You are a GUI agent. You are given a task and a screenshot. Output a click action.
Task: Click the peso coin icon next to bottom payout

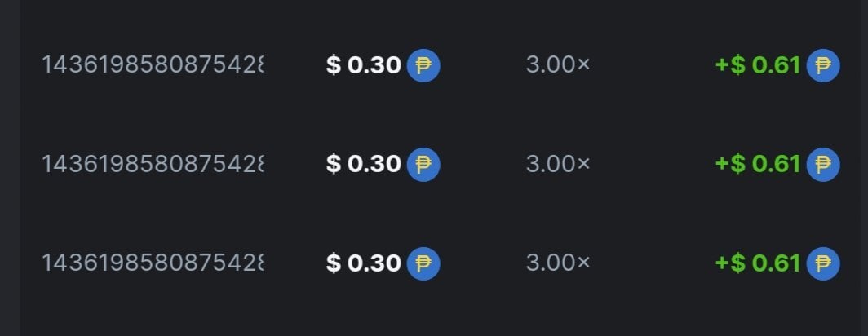click(x=822, y=263)
